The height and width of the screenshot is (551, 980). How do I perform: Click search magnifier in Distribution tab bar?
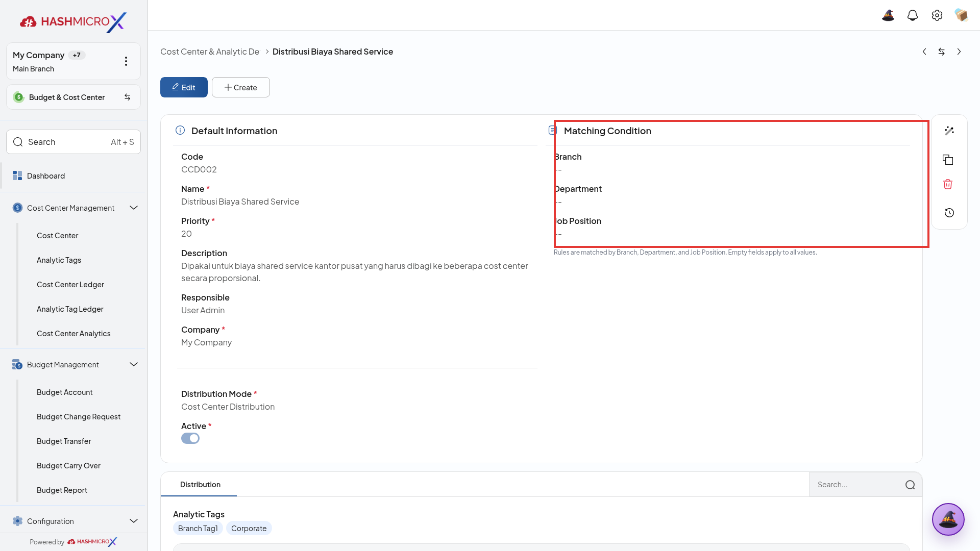pyautogui.click(x=910, y=485)
